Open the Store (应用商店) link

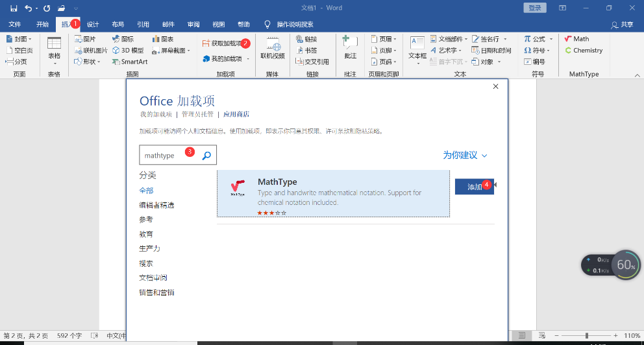coord(236,114)
